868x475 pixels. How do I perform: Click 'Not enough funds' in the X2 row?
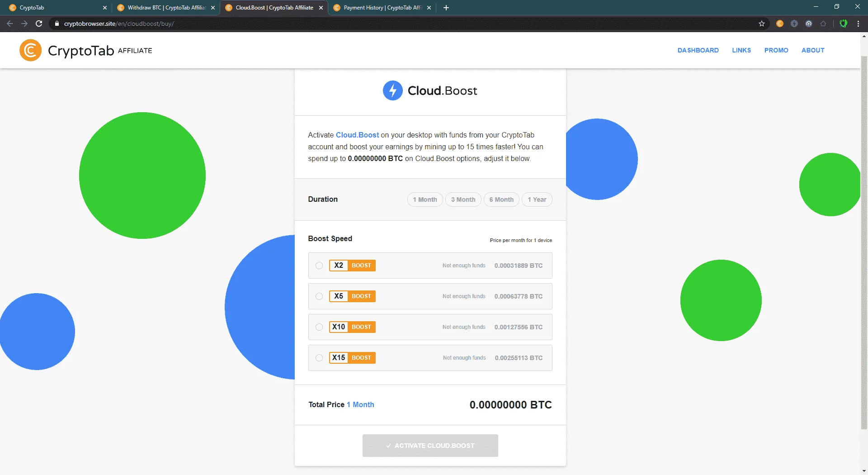(x=464, y=266)
